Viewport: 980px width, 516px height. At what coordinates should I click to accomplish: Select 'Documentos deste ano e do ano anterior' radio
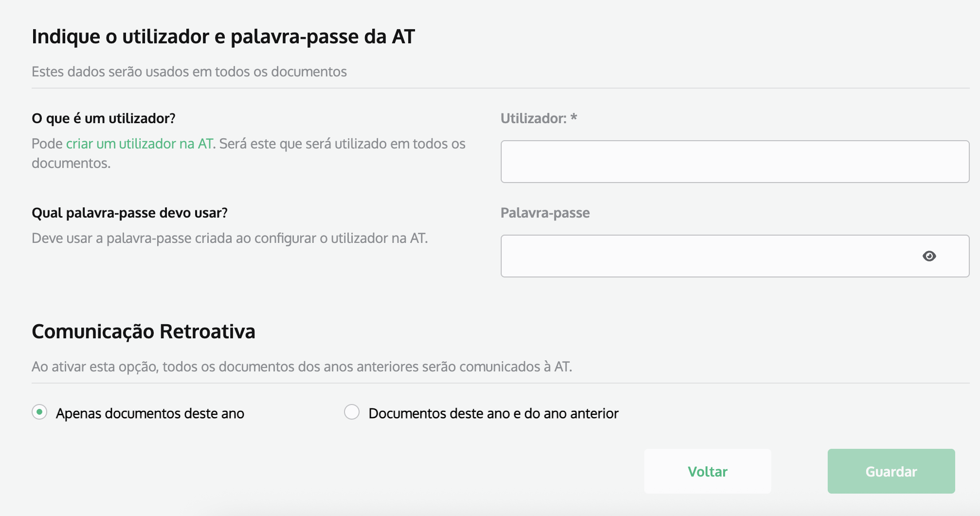point(352,412)
